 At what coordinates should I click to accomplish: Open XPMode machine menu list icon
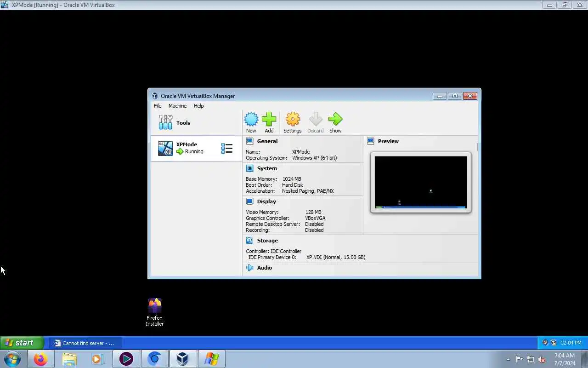click(227, 148)
